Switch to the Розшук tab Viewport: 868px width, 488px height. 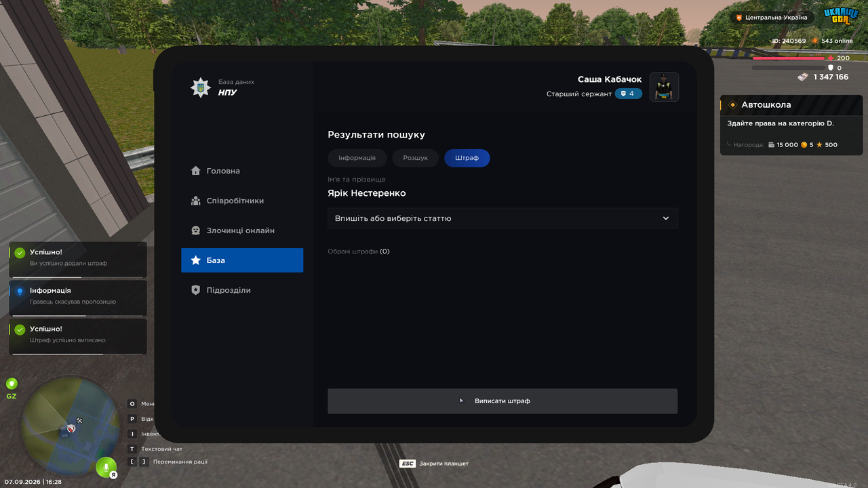[416, 158]
